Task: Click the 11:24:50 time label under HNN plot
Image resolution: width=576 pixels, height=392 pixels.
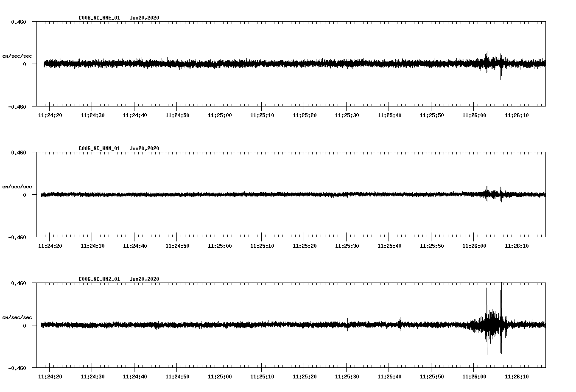Action: coord(177,246)
